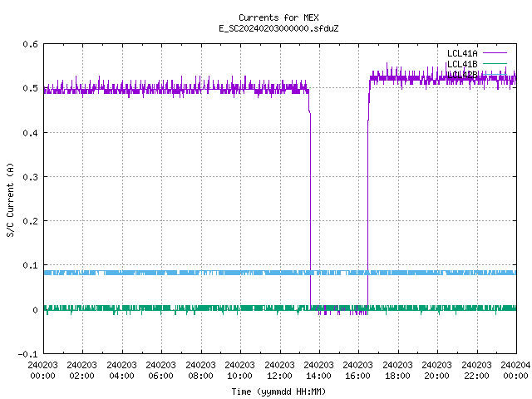The image size is (532, 399).
Task: Click the y-axis tick value 0.3
Action: click(30, 177)
